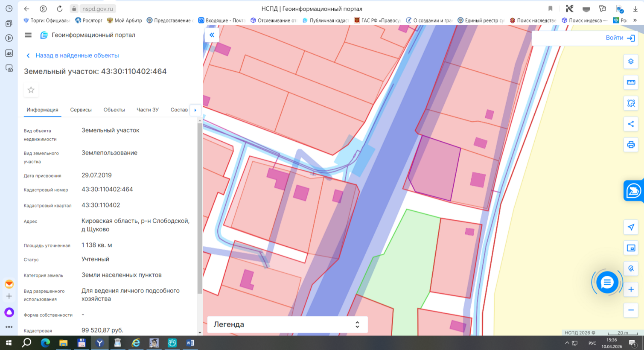Activate the search-by-area selection tool
Screen dimensions: 644x350
coord(631,103)
